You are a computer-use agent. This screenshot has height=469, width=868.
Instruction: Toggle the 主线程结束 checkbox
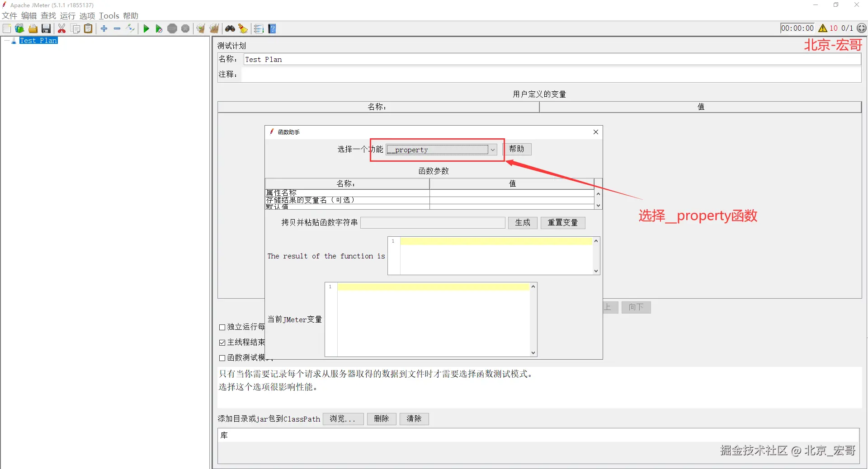coord(222,342)
